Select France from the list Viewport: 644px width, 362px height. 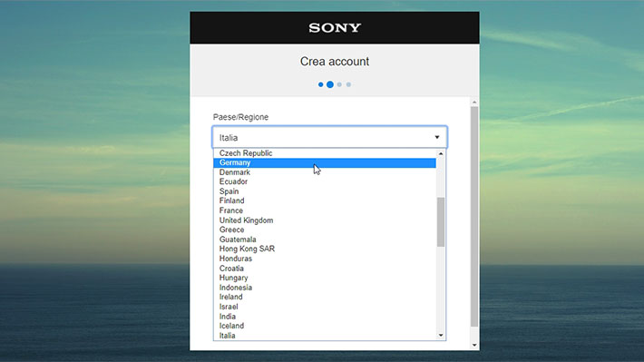[325, 210]
